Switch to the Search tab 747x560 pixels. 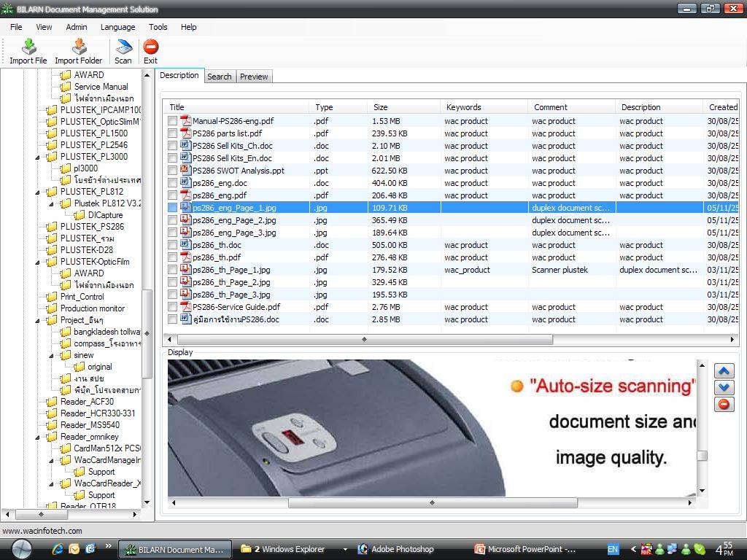coord(219,77)
